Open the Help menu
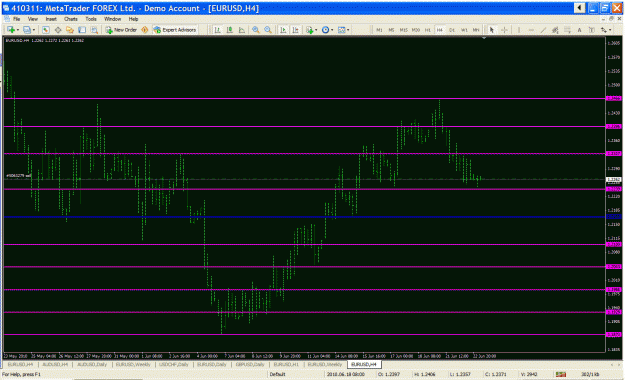625x380 pixels. 133,19
